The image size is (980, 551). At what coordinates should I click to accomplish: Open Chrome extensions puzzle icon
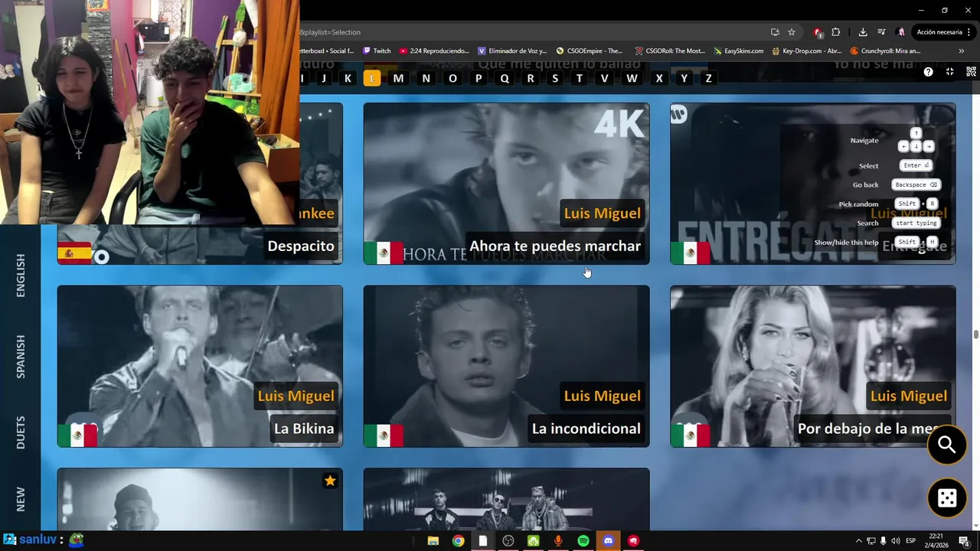tap(836, 32)
